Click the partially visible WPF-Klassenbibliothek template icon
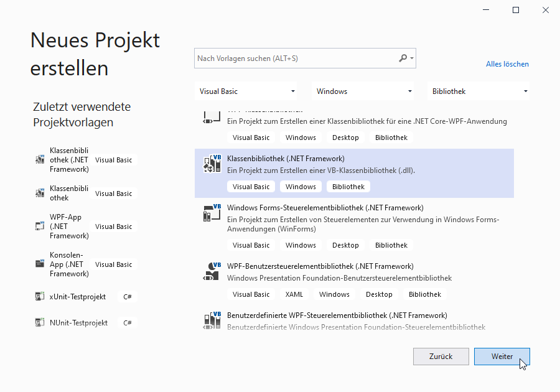This screenshot has height=392, width=560. pyautogui.click(x=212, y=115)
